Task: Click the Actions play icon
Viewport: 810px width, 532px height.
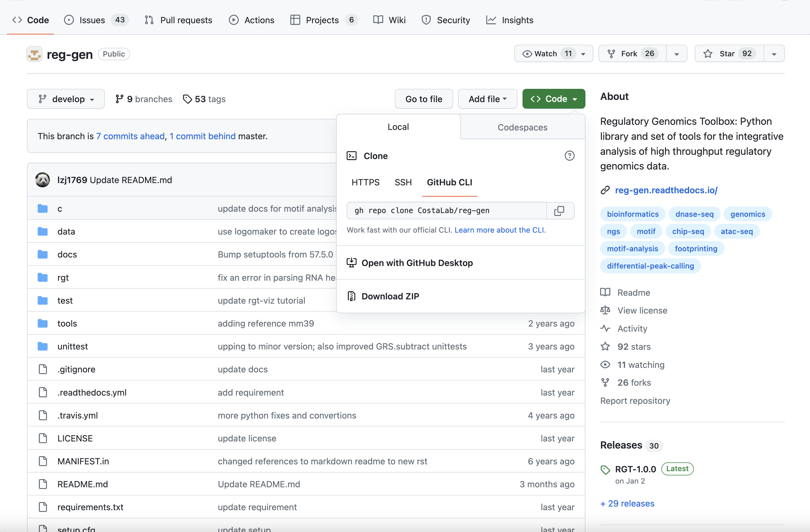Action: pyautogui.click(x=233, y=20)
